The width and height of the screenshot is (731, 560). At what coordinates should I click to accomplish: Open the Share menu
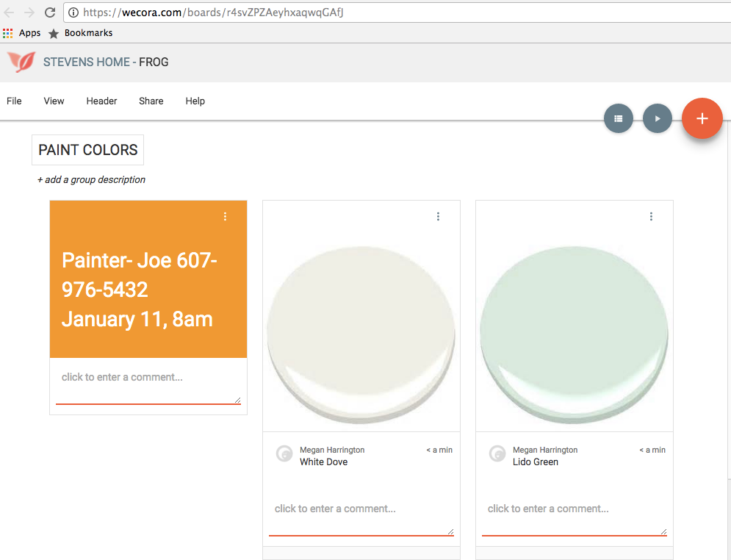click(151, 101)
